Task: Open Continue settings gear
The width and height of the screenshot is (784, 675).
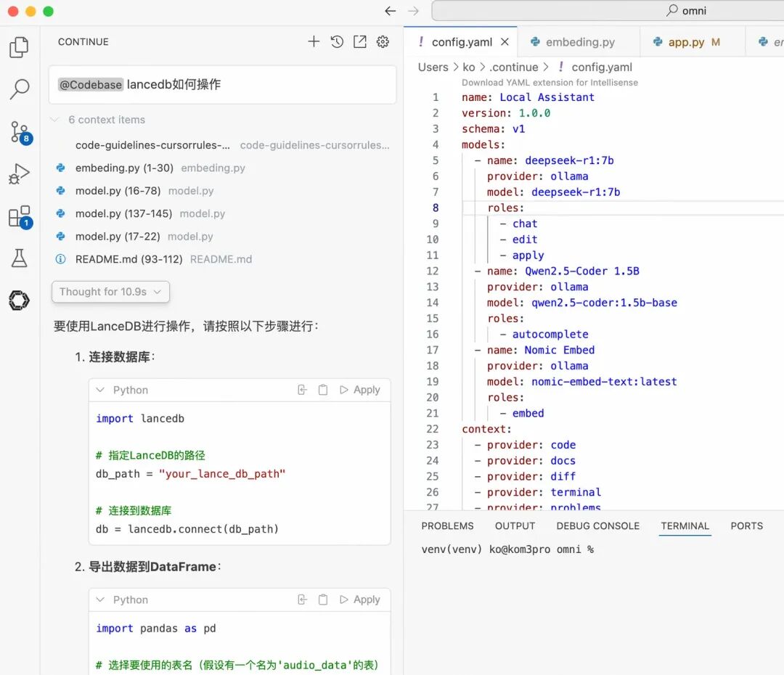Action: (383, 41)
